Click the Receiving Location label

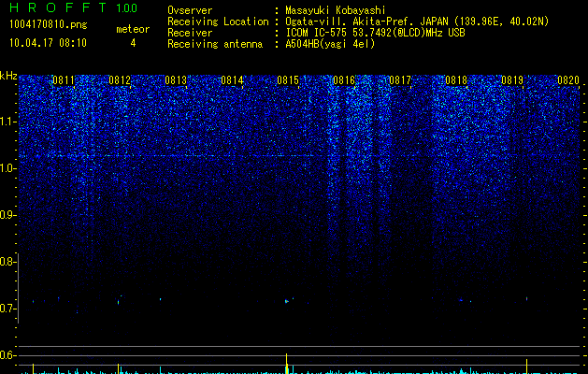218,22
